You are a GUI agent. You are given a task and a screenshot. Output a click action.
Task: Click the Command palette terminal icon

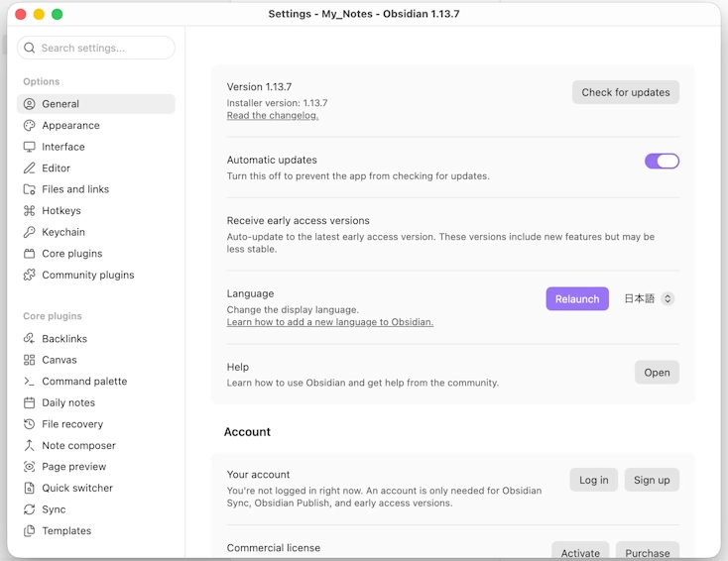point(29,382)
